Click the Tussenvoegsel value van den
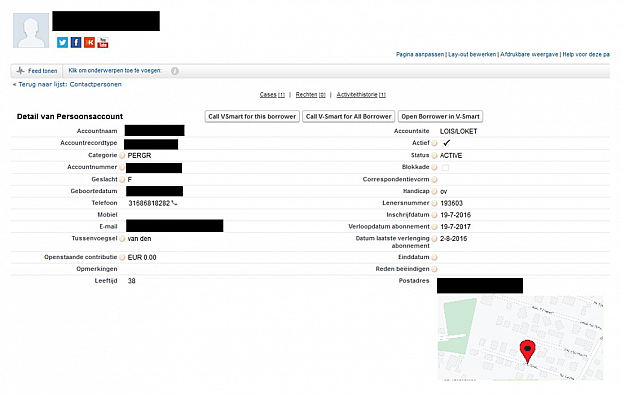621x395 pixels. 139,239
